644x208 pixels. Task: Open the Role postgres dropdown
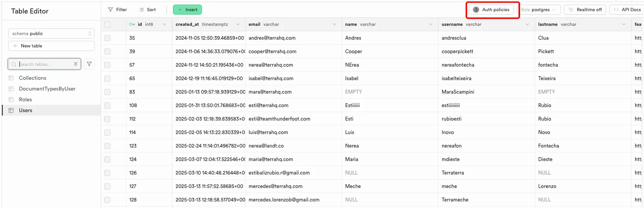pyautogui.click(x=538, y=10)
